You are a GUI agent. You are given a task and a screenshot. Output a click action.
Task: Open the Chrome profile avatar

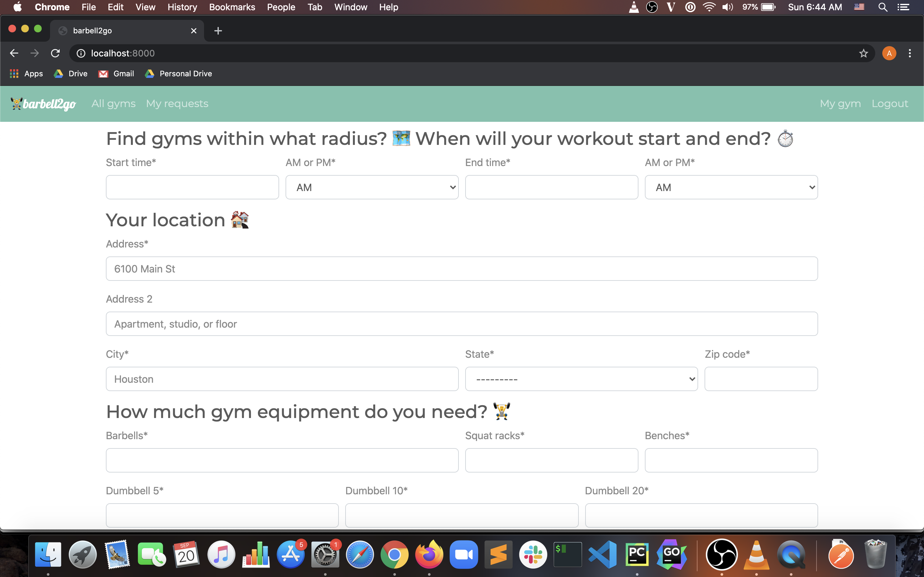click(889, 53)
